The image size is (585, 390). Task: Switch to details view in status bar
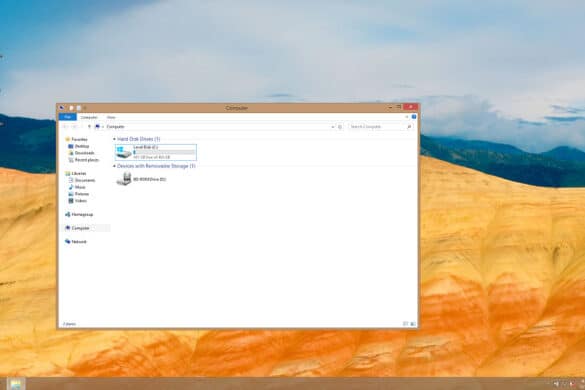pyautogui.click(x=406, y=324)
